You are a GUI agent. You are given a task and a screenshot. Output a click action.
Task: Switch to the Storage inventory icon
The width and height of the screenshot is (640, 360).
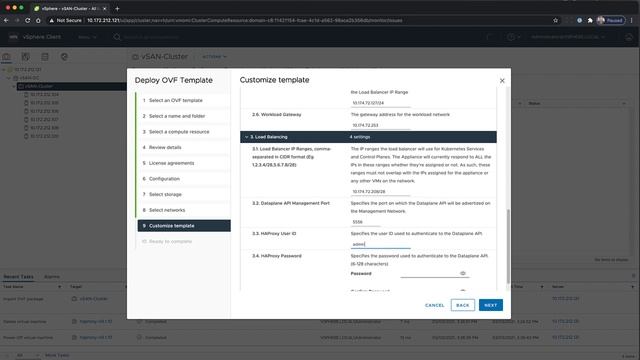pos(45,57)
